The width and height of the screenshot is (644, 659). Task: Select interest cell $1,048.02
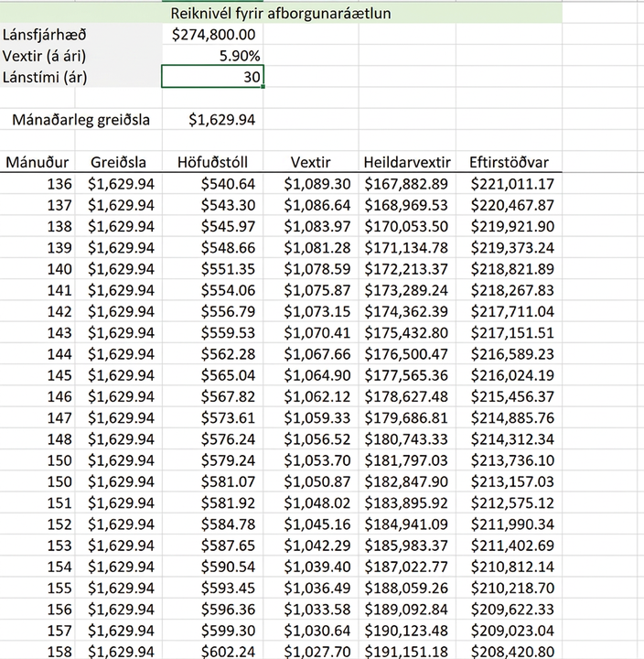311,502
